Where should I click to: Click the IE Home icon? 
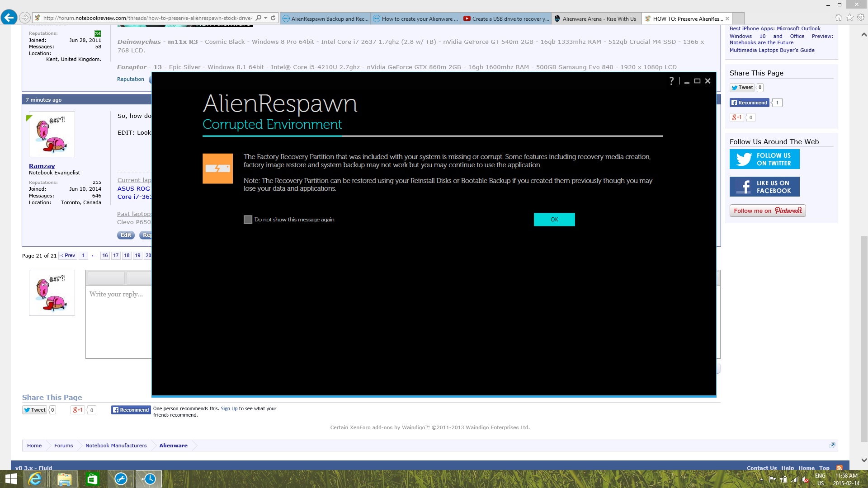pyautogui.click(x=839, y=18)
